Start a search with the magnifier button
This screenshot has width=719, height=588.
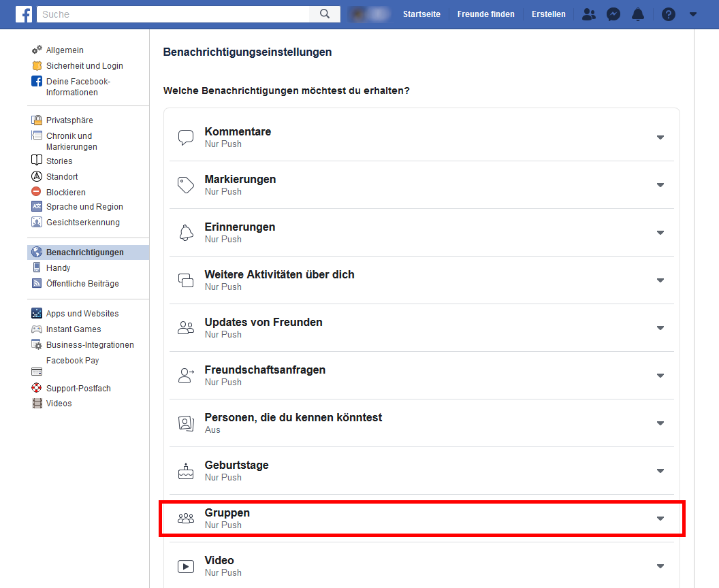(x=324, y=14)
